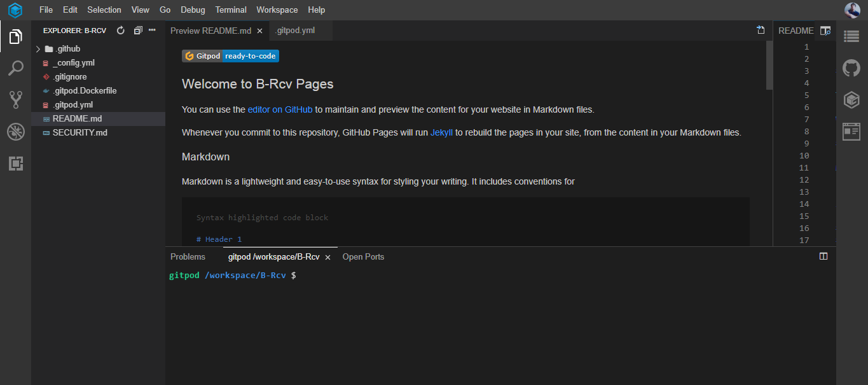This screenshot has width=868, height=385.
Task: Switch to the Problems panel tab
Action: 188,256
